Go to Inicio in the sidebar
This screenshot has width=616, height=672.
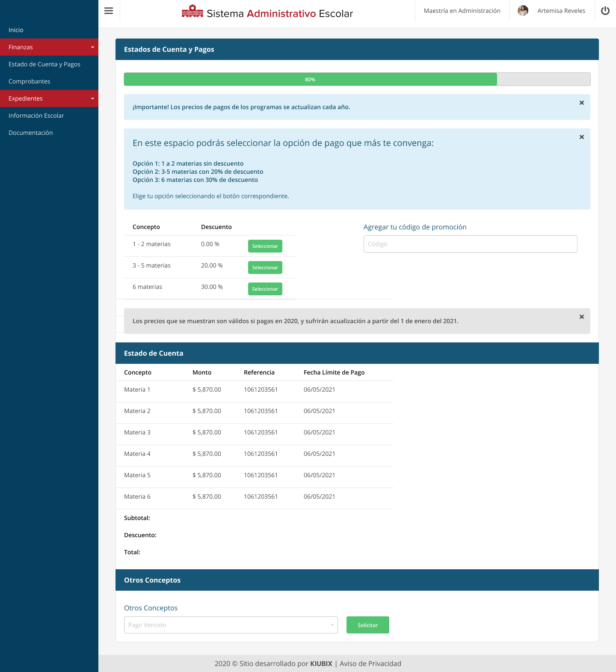[x=16, y=30]
